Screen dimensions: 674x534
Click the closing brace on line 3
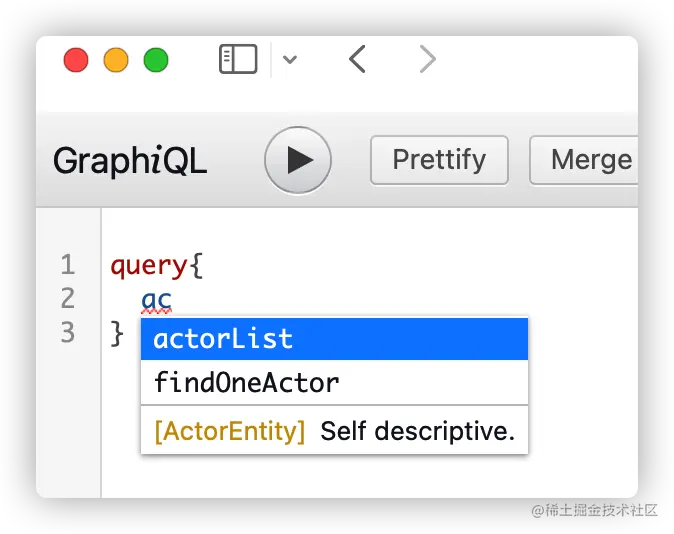[117, 333]
